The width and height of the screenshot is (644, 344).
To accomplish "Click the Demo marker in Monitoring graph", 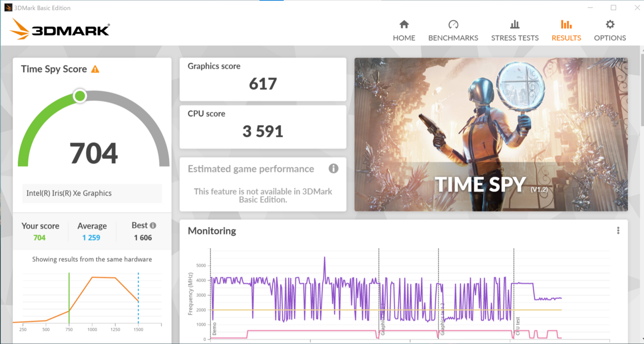I will [215, 329].
